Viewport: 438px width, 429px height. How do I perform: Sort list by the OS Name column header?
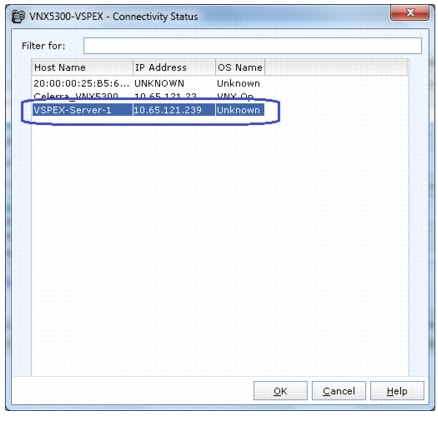coord(240,67)
